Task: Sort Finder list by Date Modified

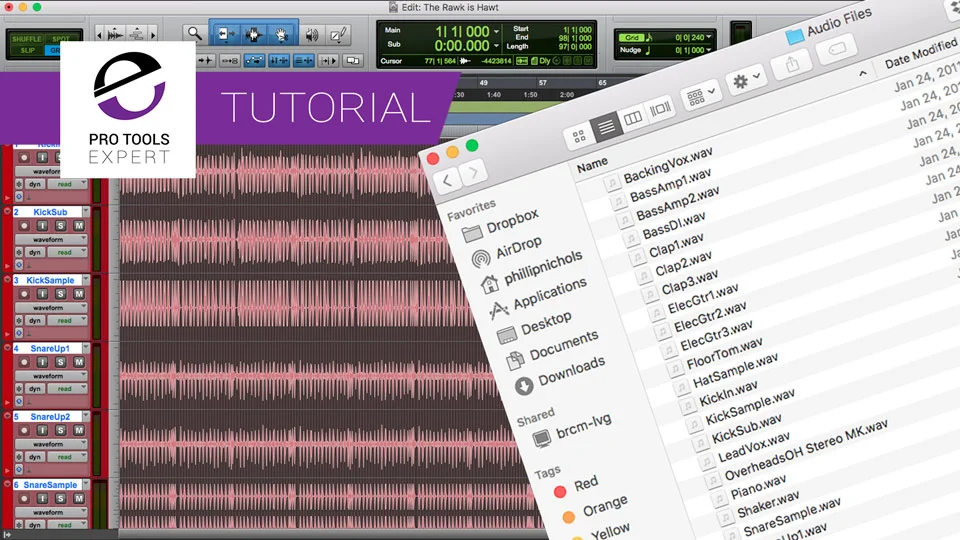Action: 920,53
